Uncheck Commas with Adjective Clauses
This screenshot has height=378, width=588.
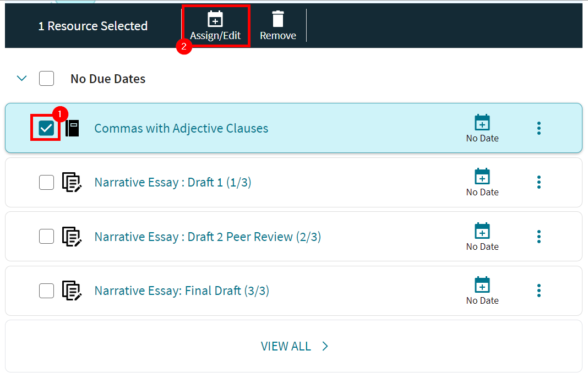click(x=46, y=128)
